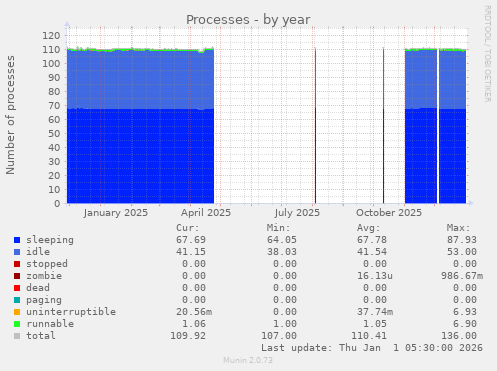The image size is (497, 371).
Task: Click the 'uninterruptible' legend label
Action: pos(71,312)
